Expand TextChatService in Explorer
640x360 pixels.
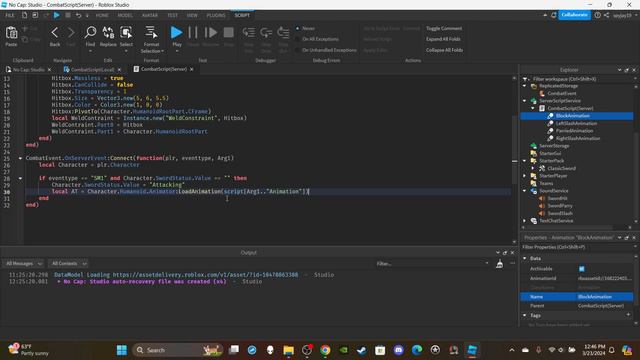pos(524,221)
